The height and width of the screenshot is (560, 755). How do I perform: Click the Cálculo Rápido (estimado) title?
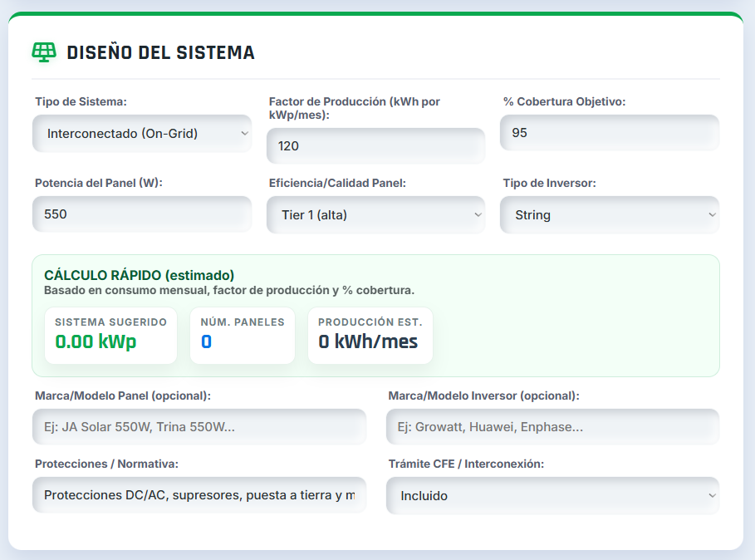pyautogui.click(x=139, y=275)
